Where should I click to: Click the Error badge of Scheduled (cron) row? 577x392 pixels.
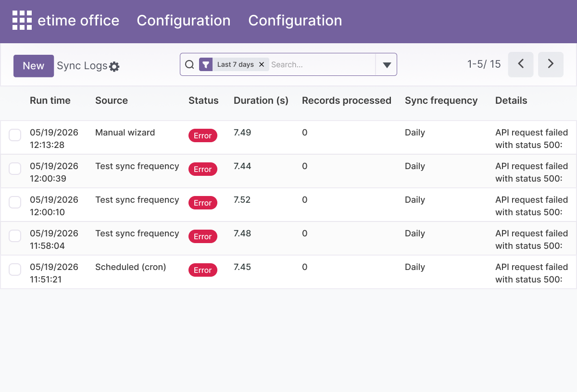(203, 270)
